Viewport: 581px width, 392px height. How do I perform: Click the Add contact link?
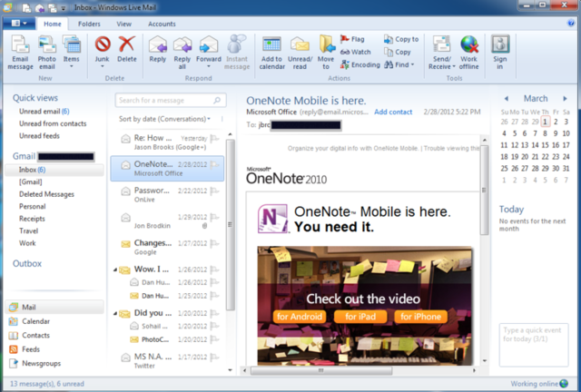tap(393, 112)
